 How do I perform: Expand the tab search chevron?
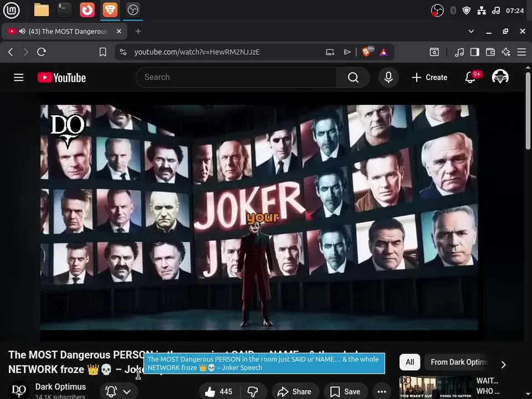point(471,31)
